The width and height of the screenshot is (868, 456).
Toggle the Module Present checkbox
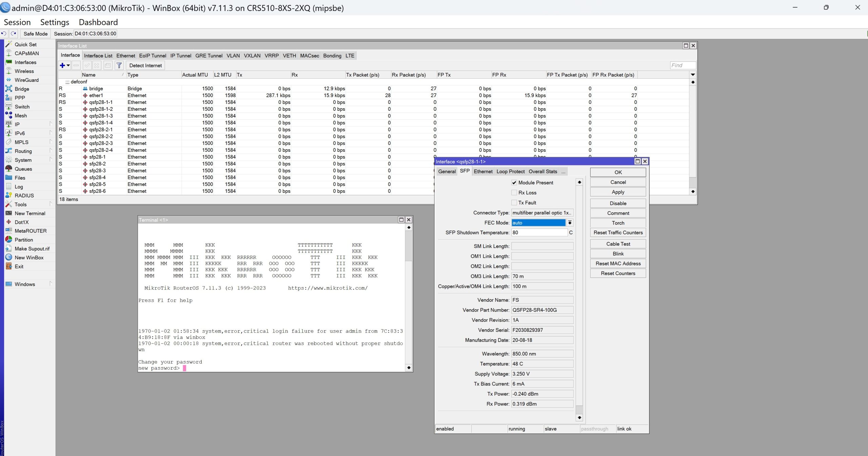[x=514, y=182]
